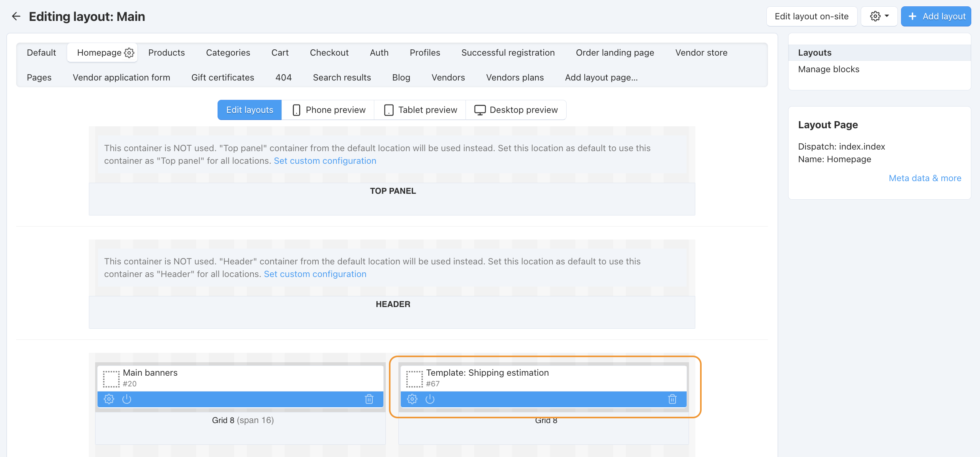This screenshot has height=457, width=980.
Task: Open the Profiles layout tab
Action: coord(425,53)
